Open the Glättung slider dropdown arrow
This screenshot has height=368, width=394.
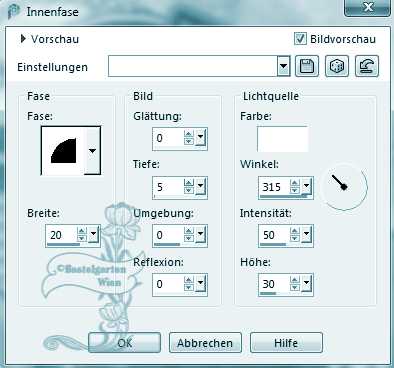[x=200, y=138]
